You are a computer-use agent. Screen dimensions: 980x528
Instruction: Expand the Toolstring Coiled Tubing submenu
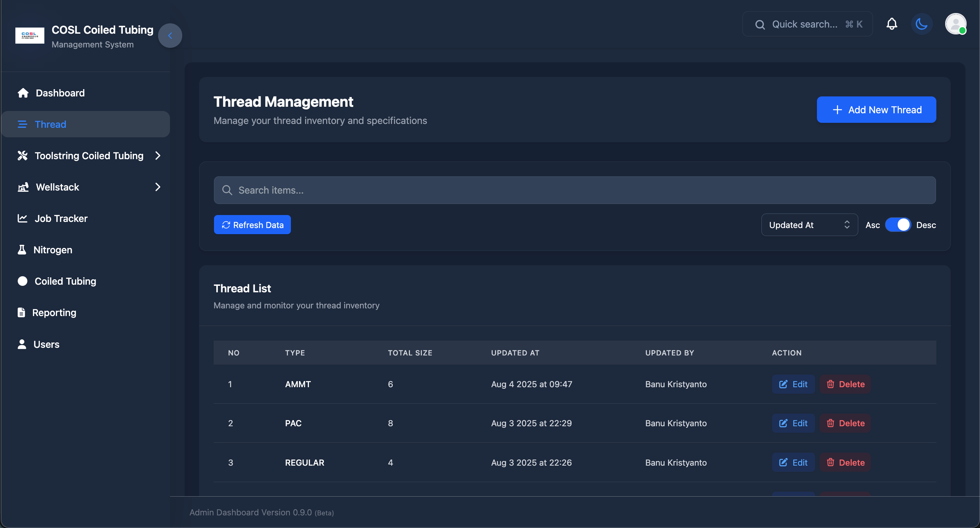(x=158, y=155)
